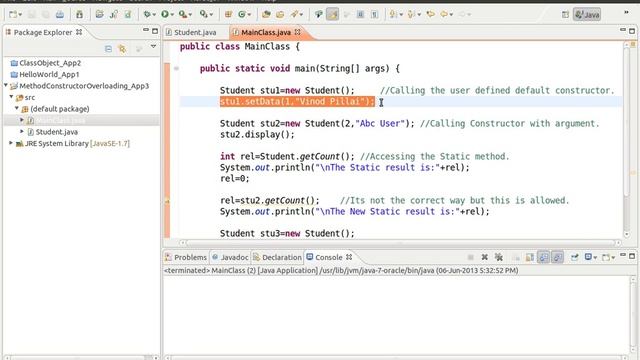Collapse the src folder node
The height and width of the screenshot is (360, 640).
click(11, 97)
